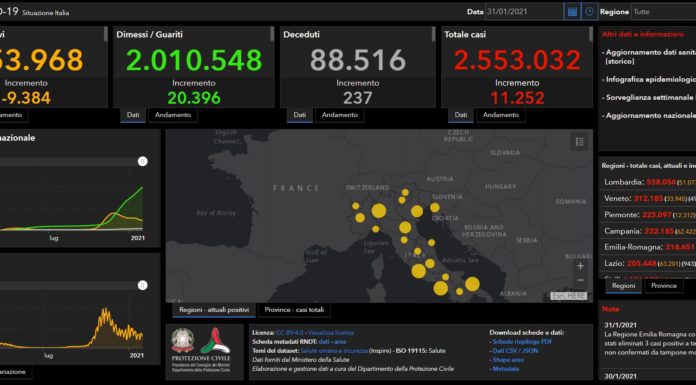Select the Regioni - attuali positivi map tab
The width and height of the screenshot is (696, 385).
tap(214, 310)
